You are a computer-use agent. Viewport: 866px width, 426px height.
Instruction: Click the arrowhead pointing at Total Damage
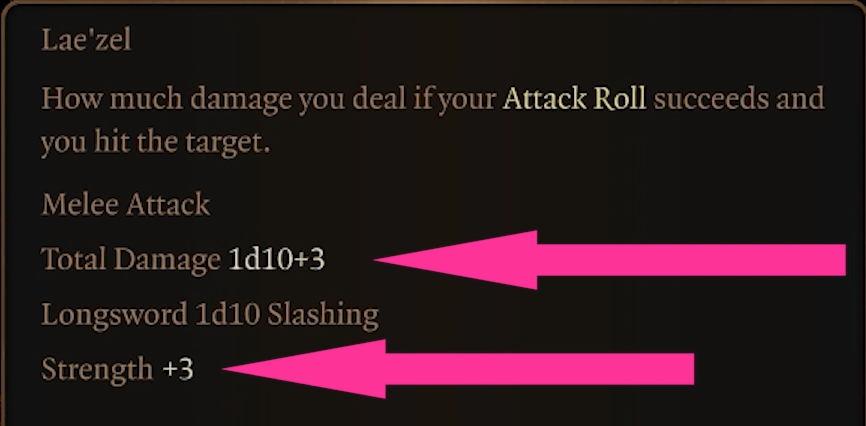tap(458, 260)
